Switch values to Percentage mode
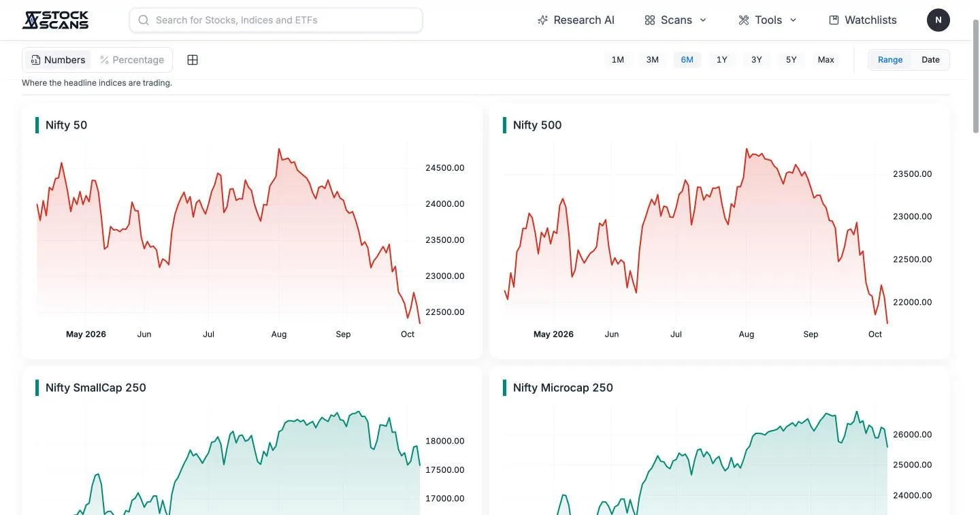Screen dimensions: 980x515 (132, 60)
